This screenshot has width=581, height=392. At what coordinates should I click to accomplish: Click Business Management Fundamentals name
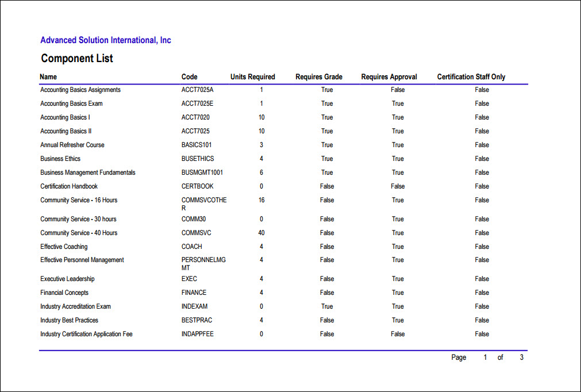click(x=88, y=172)
